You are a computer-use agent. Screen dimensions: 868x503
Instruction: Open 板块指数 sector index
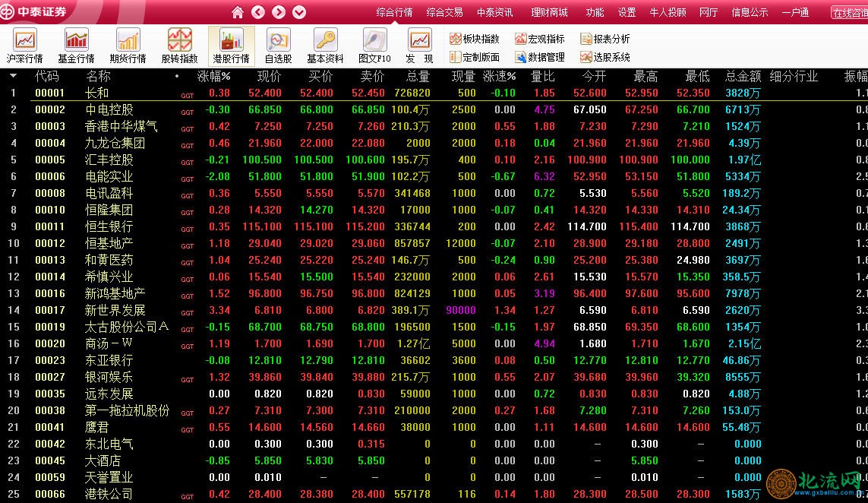pos(475,39)
